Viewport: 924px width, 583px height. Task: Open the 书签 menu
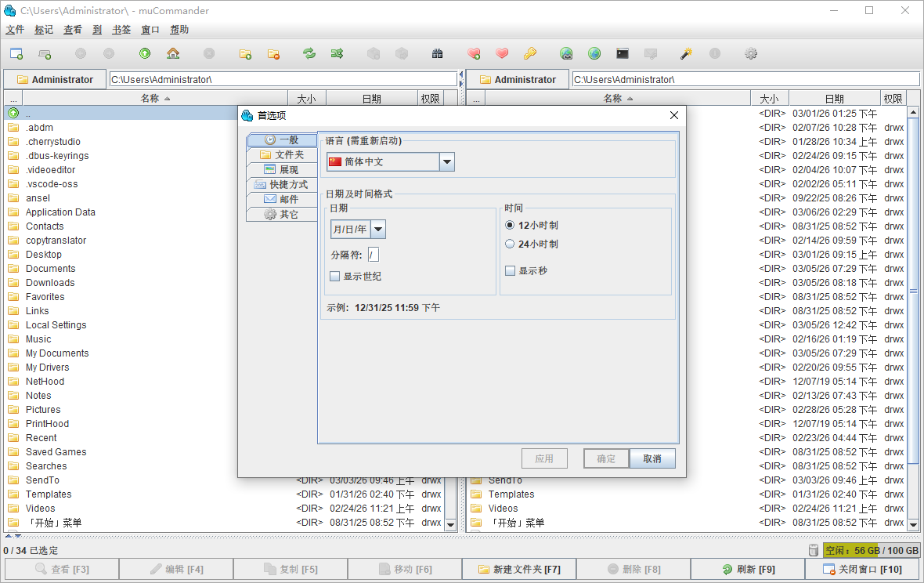coord(121,29)
